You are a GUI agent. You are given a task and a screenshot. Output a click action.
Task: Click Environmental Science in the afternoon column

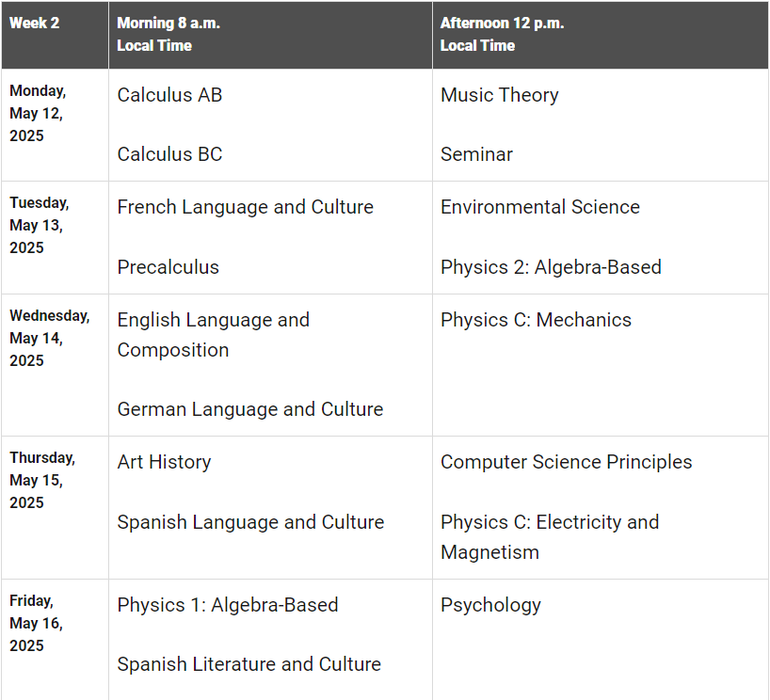(x=540, y=207)
